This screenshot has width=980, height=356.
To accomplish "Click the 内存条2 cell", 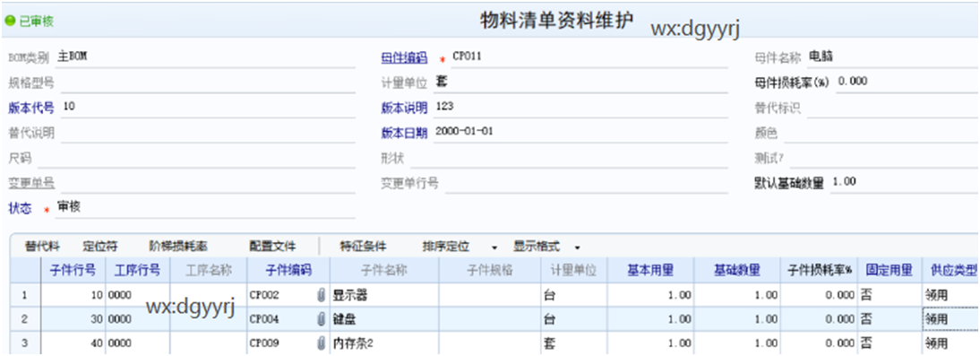I will [x=384, y=343].
